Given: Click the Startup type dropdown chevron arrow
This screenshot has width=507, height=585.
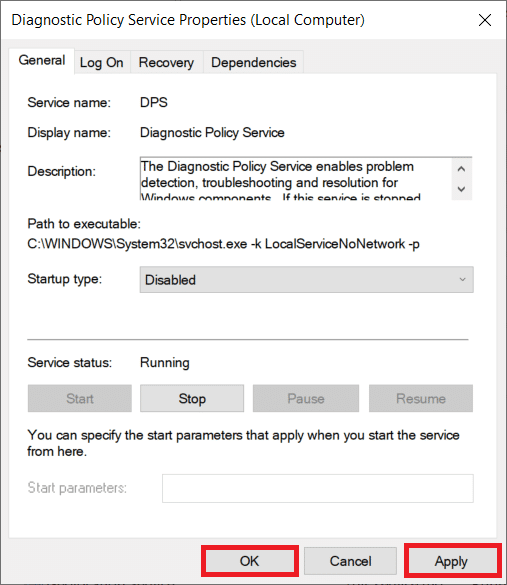Looking at the screenshot, I should 462,279.
